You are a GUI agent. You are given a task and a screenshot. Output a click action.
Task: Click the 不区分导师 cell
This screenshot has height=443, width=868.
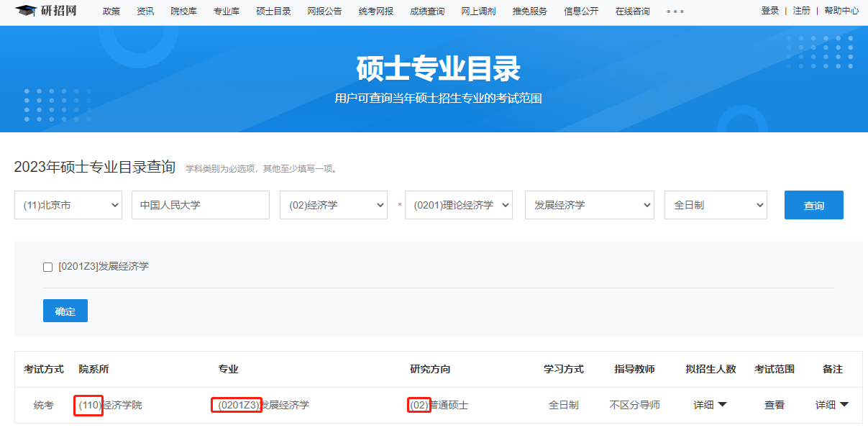pos(634,405)
